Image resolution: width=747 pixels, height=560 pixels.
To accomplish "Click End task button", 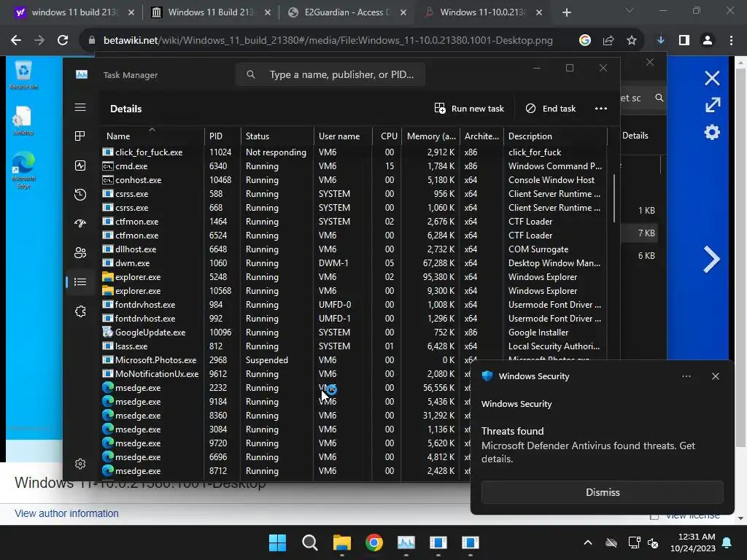I will pos(551,109).
